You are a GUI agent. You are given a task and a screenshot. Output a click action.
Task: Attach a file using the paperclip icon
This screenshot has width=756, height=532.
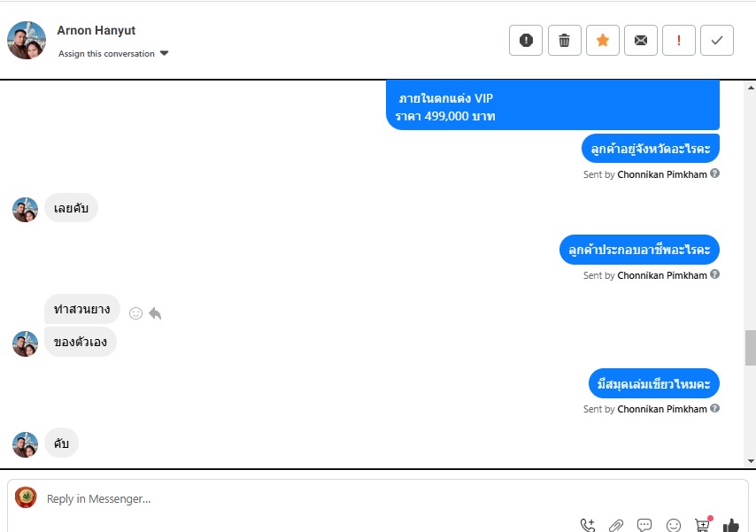[x=616, y=525]
